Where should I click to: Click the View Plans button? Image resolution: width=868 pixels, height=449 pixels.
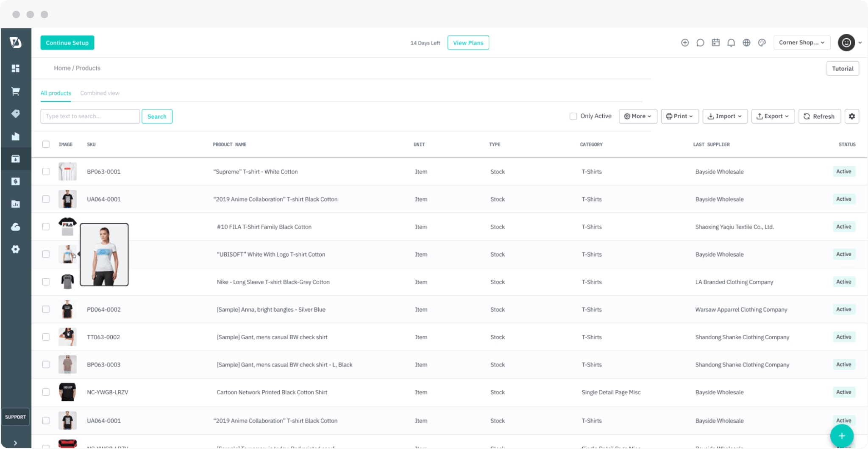468,43
